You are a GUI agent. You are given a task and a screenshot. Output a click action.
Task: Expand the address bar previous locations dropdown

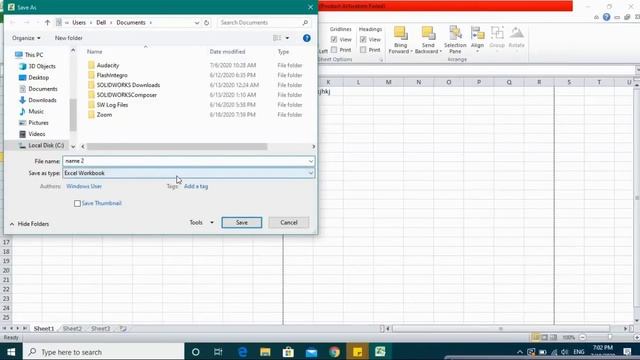pyautogui.click(x=197, y=22)
